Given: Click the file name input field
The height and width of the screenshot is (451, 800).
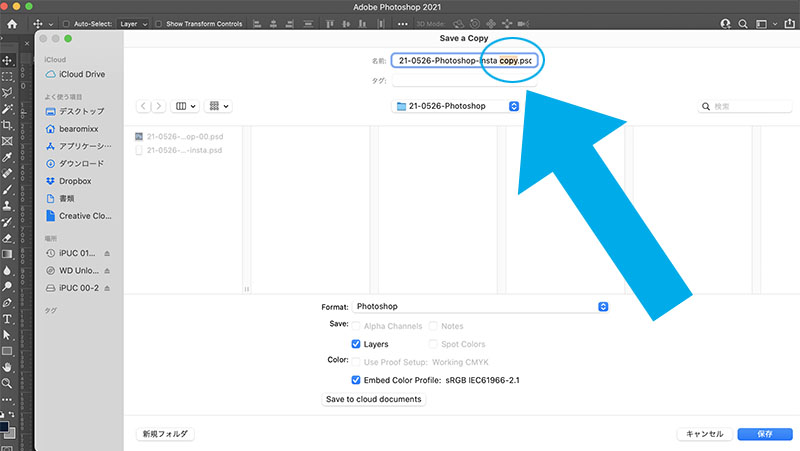Looking at the screenshot, I should point(464,61).
